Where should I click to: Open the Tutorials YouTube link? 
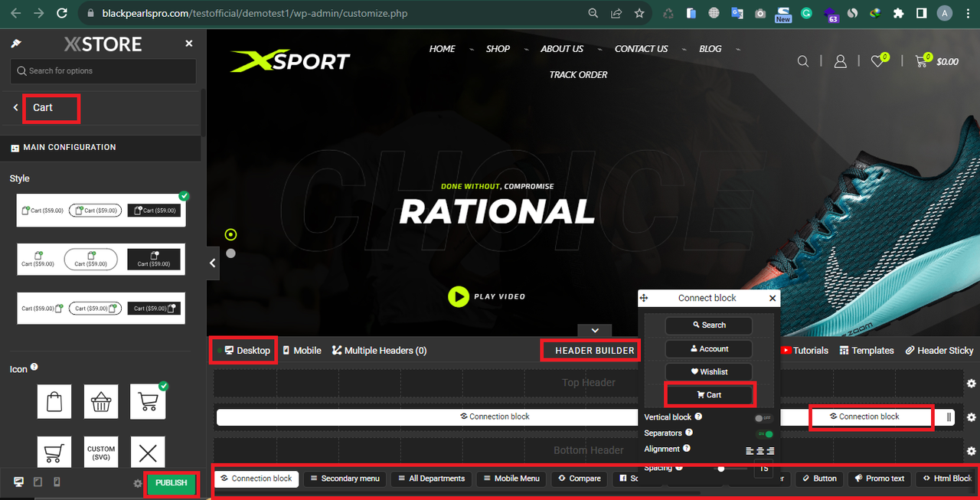[x=804, y=350]
